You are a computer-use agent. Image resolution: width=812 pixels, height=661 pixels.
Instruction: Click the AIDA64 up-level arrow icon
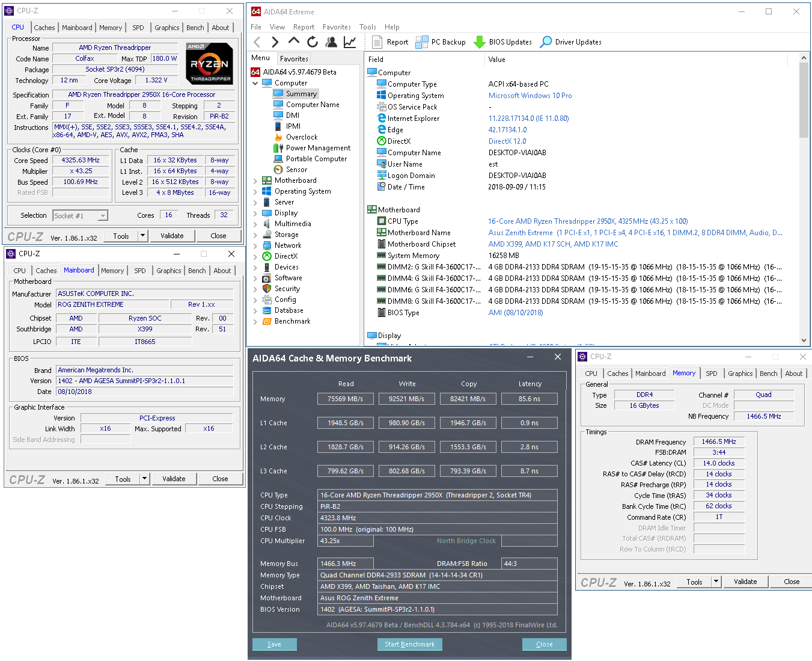[x=293, y=41]
